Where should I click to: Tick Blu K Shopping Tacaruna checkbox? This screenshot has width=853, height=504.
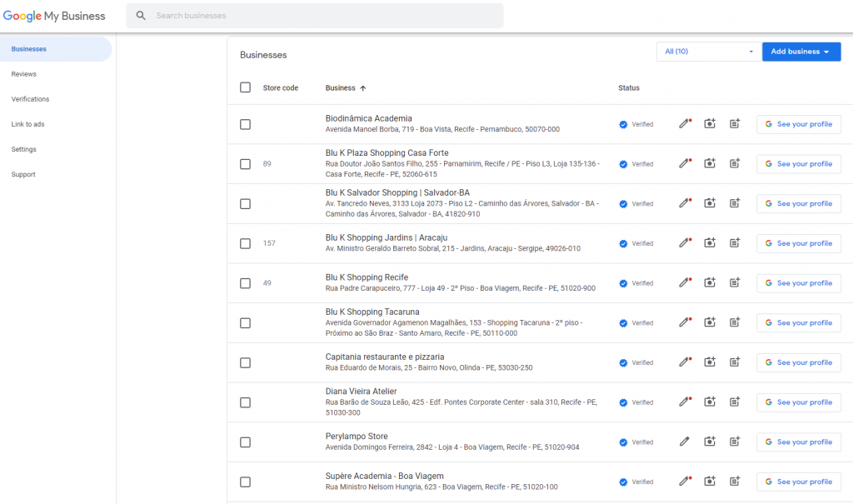tap(246, 322)
